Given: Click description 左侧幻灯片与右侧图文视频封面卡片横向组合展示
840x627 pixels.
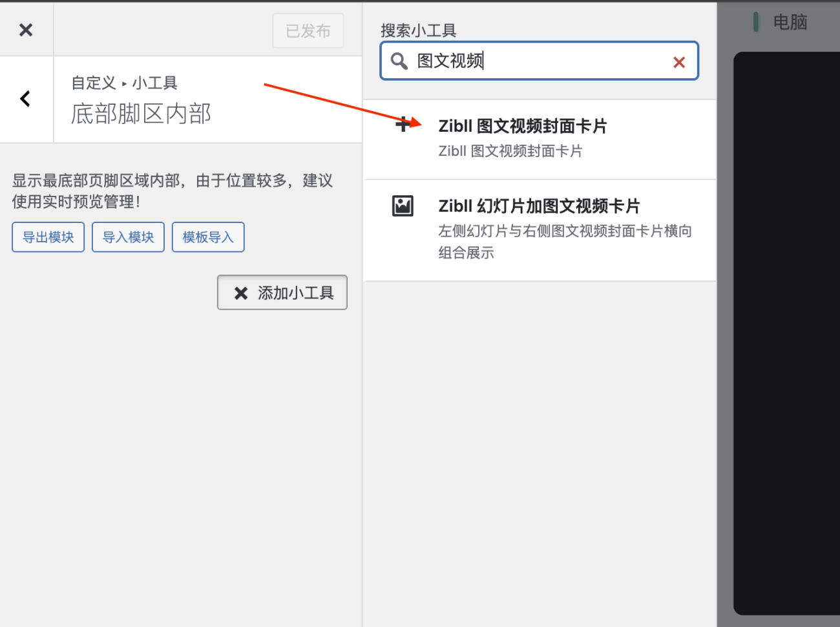Looking at the screenshot, I should click(565, 242).
